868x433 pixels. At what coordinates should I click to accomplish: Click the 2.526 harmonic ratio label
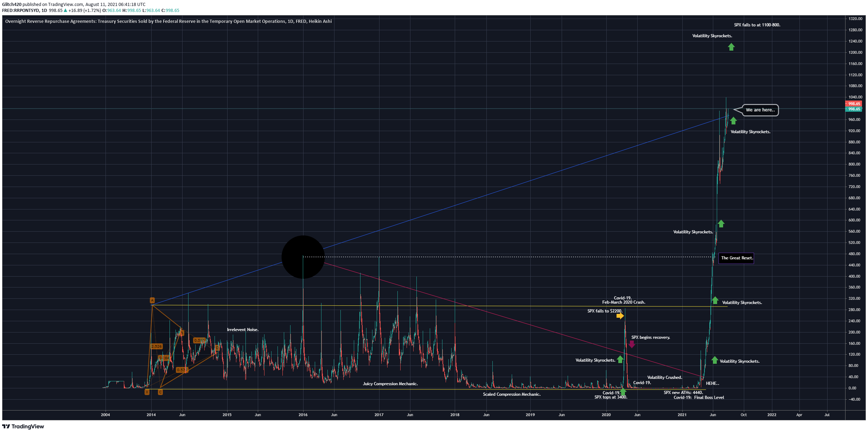coord(157,346)
